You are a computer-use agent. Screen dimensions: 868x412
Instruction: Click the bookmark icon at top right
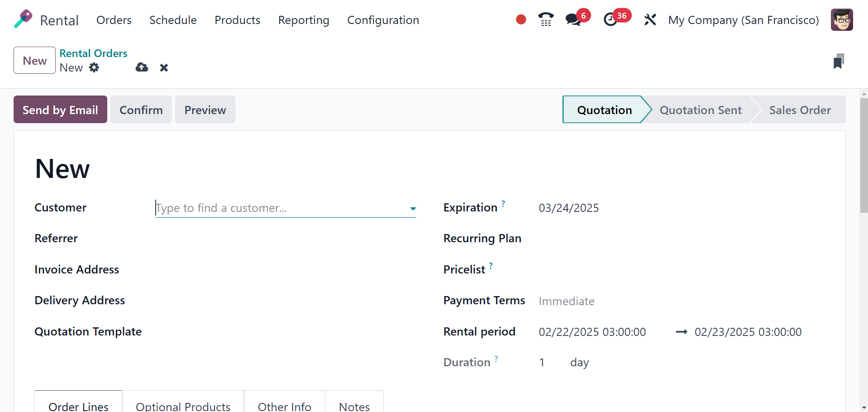click(x=839, y=61)
